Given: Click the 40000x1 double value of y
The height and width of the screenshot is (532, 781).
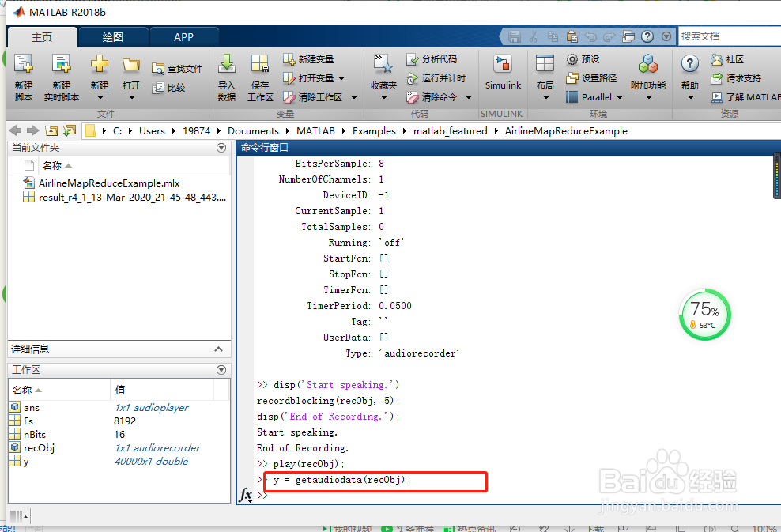Looking at the screenshot, I should point(152,462).
